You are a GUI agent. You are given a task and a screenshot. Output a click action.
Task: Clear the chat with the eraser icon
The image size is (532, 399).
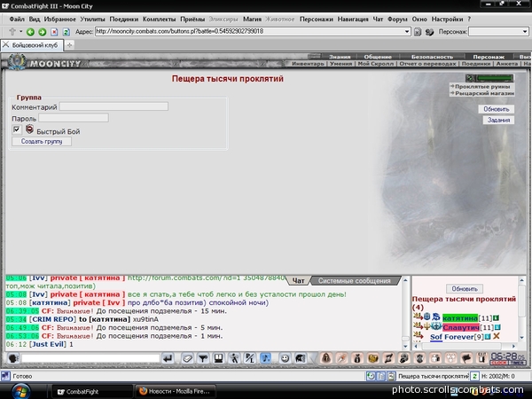tap(187, 358)
